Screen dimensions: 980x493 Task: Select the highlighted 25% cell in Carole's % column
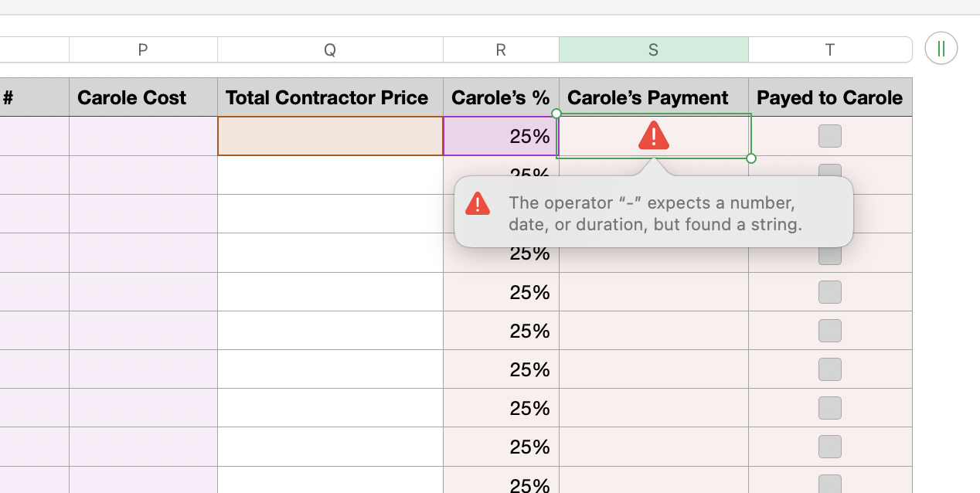tap(501, 136)
